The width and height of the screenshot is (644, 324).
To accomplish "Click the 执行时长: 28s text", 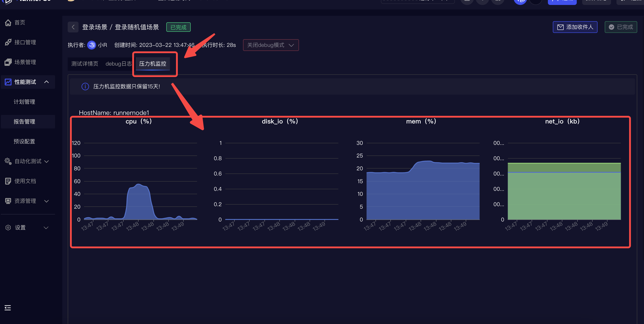I will click(x=219, y=45).
